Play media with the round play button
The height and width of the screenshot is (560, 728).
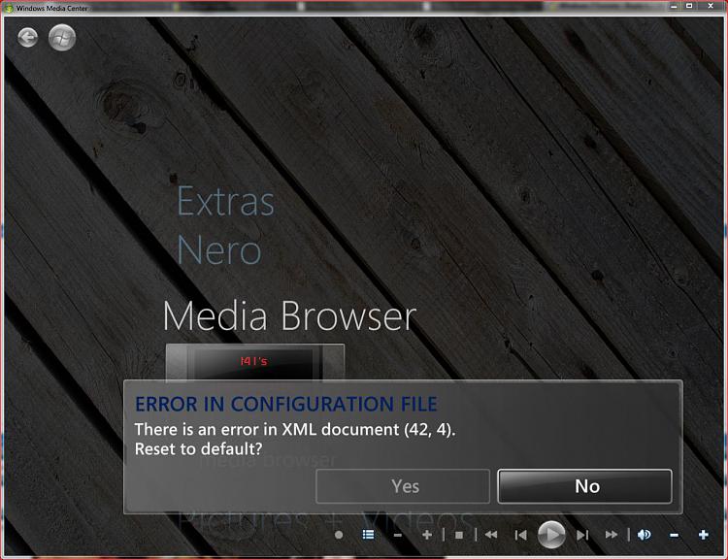[551, 535]
